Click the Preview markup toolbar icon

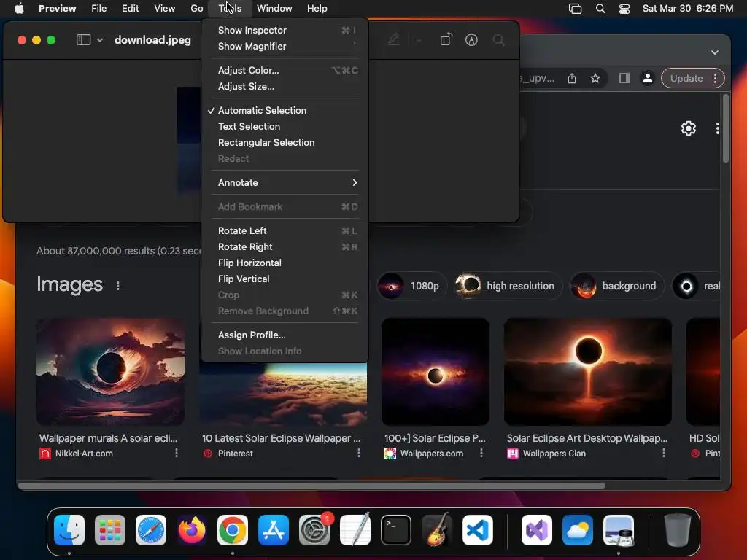pos(471,40)
